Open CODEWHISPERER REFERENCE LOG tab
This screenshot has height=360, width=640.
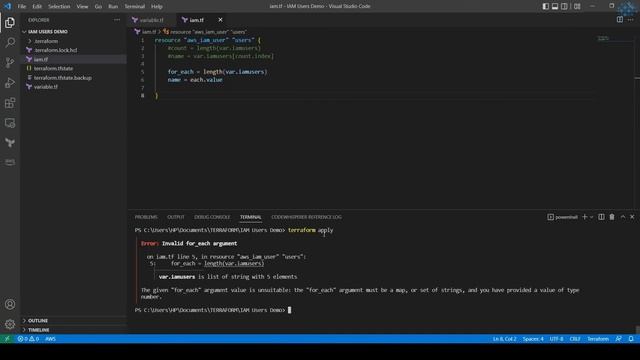point(307,217)
